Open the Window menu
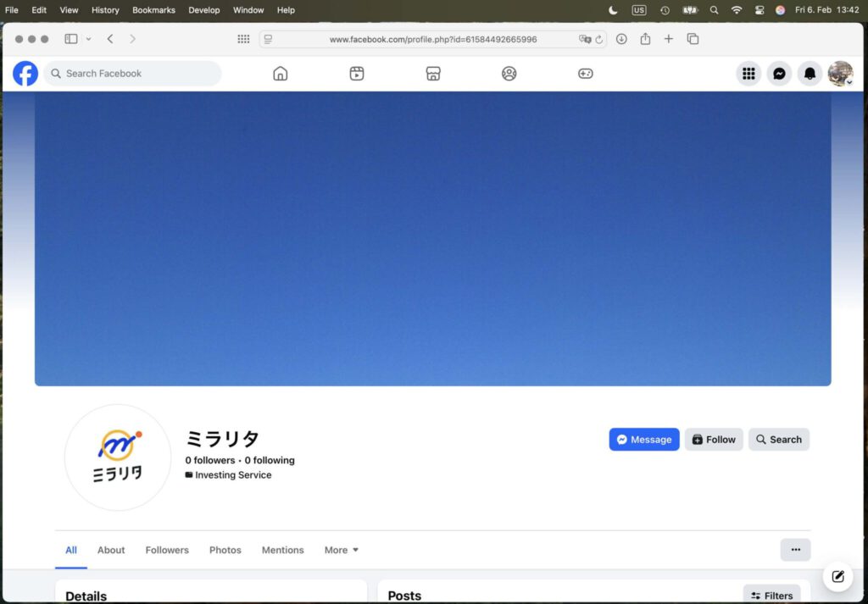 [x=248, y=10]
